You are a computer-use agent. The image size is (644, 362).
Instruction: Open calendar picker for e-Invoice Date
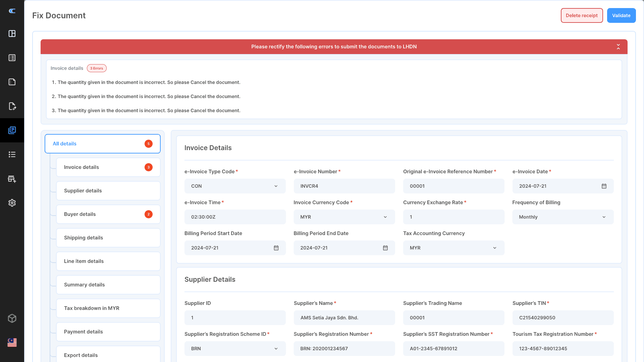pyautogui.click(x=604, y=186)
